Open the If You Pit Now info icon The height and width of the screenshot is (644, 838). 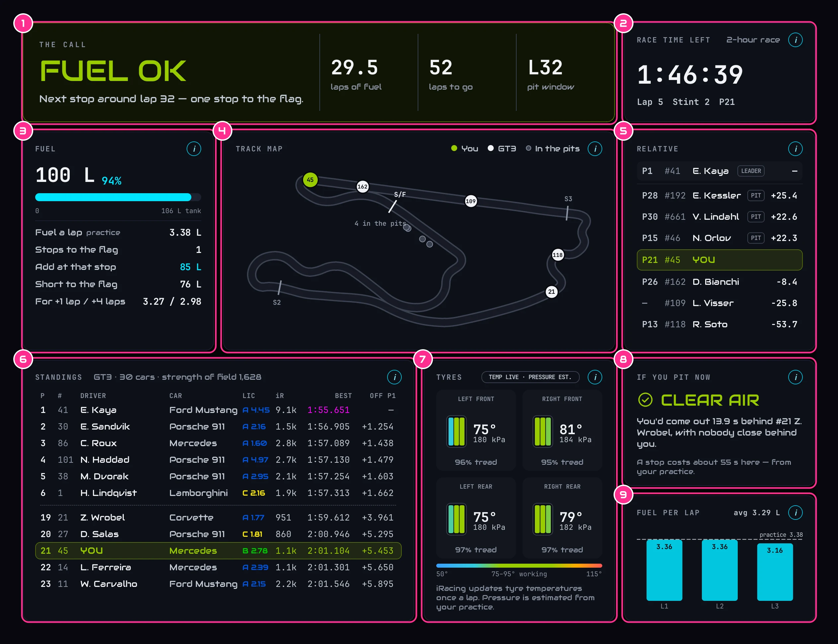pos(796,377)
